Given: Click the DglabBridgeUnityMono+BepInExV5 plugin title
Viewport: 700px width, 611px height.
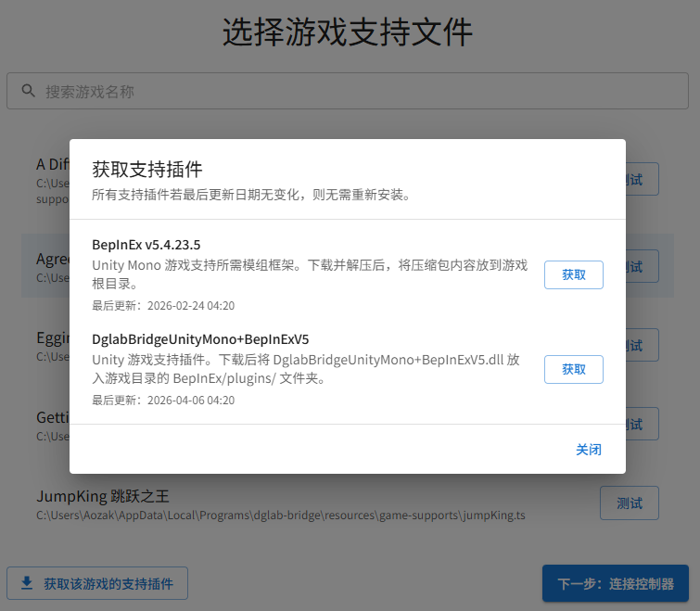Looking at the screenshot, I should point(200,337).
